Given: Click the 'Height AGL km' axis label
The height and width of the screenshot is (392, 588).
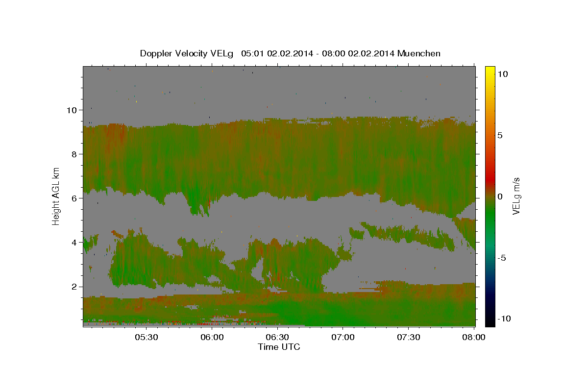Looking at the screenshot, I should click(56, 196).
